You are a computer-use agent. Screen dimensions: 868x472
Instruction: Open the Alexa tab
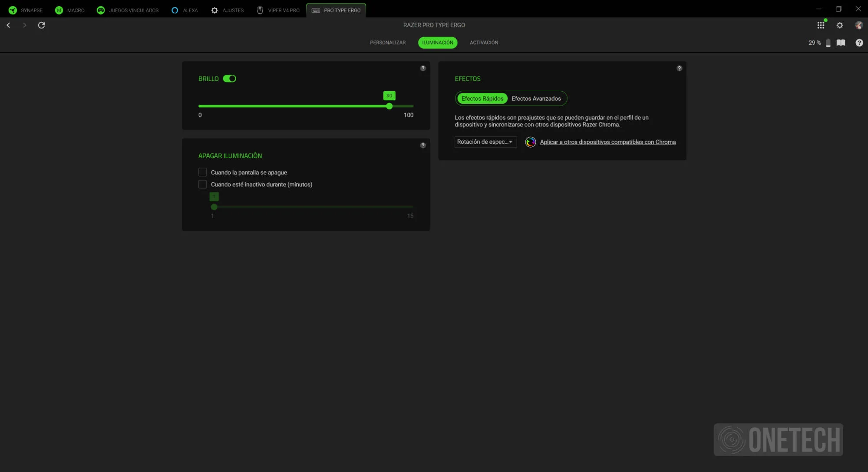pos(185,10)
